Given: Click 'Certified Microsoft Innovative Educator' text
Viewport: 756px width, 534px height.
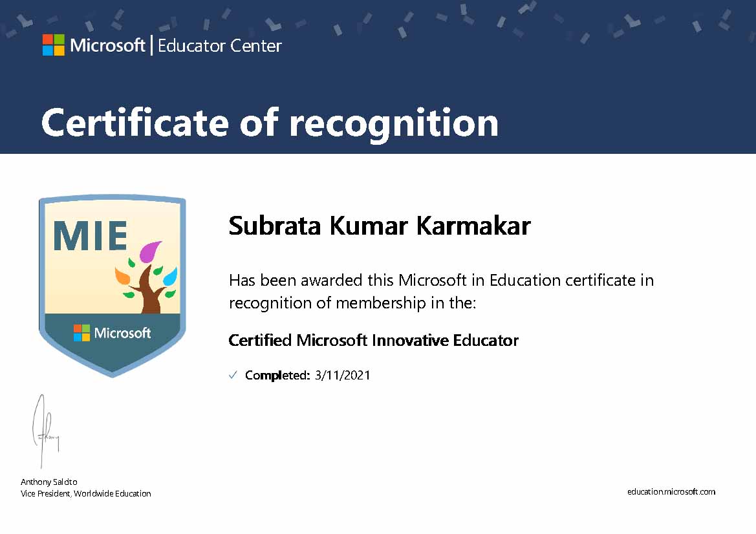Looking at the screenshot, I should (x=374, y=340).
